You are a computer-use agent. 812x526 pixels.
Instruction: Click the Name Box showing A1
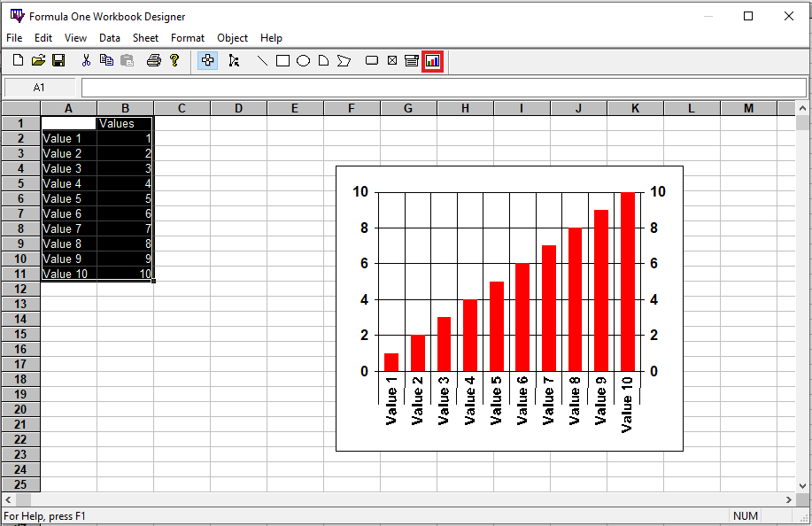tap(38, 88)
